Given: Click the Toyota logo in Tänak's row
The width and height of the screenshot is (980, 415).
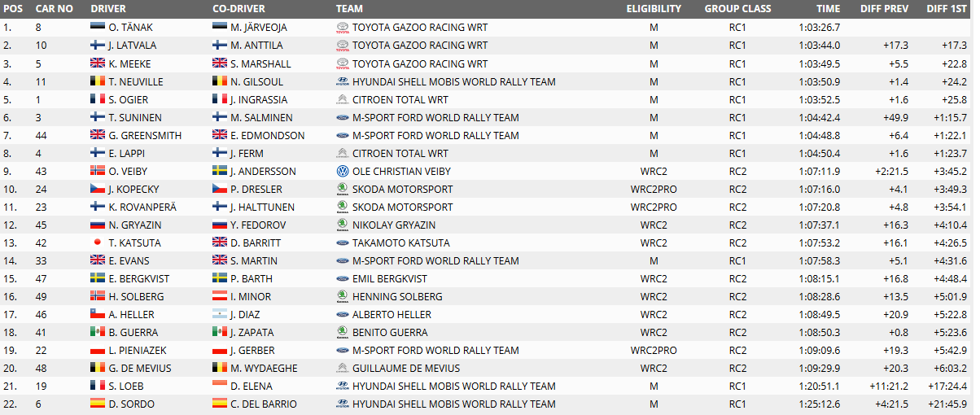Looking at the screenshot, I should pyautogui.click(x=342, y=28).
